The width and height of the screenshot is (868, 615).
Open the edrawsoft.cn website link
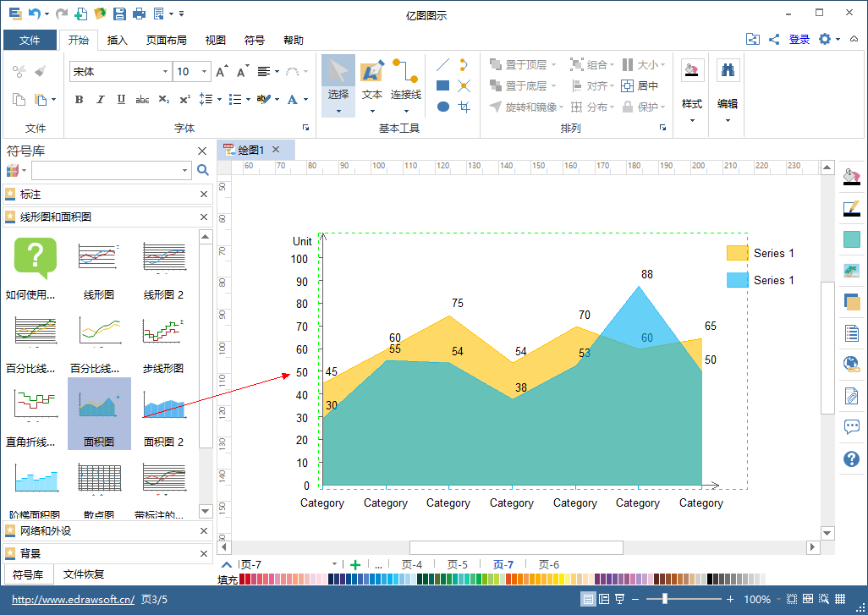click(x=73, y=600)
